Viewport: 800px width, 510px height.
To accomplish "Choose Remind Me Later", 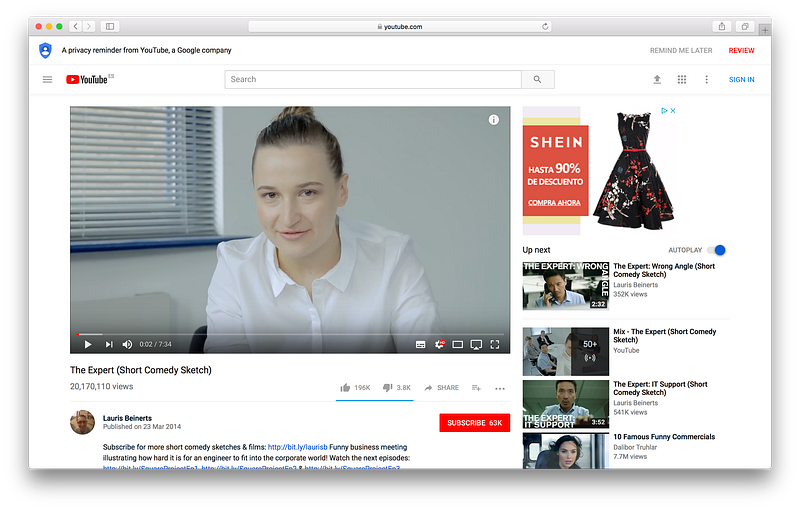I will [681, 50].
